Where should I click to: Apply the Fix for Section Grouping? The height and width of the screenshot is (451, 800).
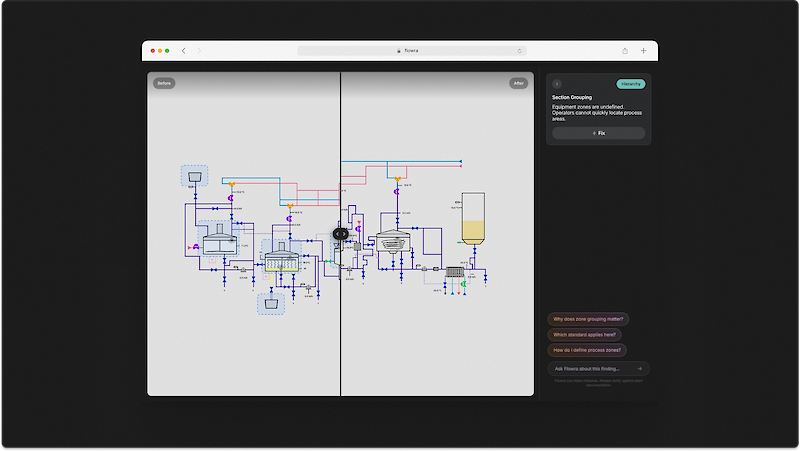[x=598, y=133]
